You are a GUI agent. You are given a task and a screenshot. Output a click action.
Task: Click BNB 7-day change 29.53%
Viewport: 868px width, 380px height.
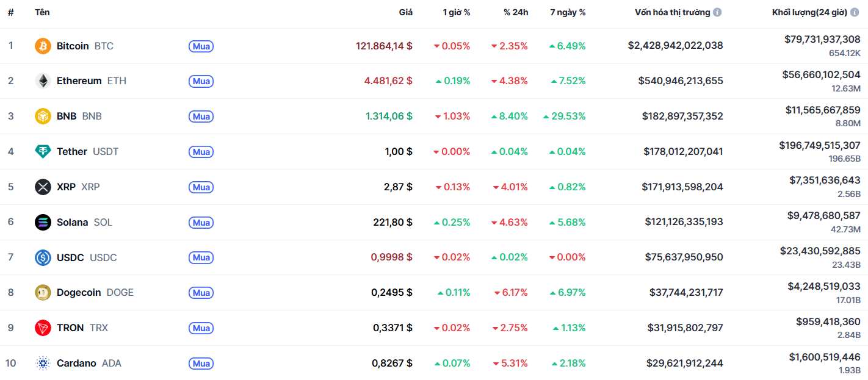pyautogui.click(x=564, y=117)
